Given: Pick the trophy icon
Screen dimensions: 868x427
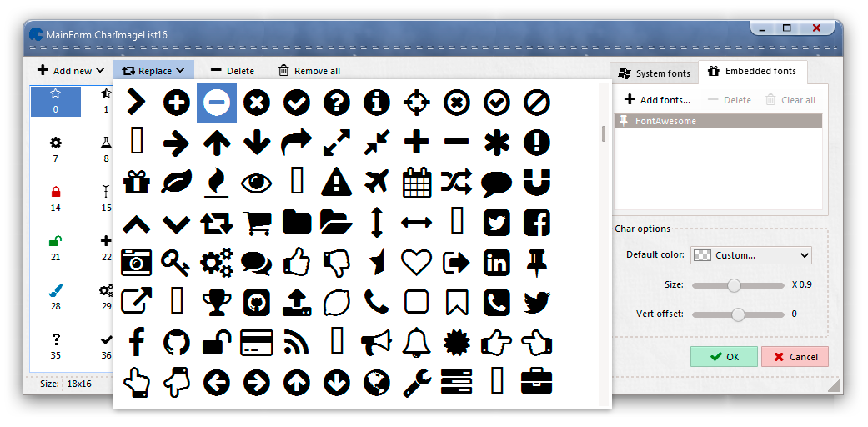Looking at the screenshot, I should pyautogui.click(x=217, y=303).
